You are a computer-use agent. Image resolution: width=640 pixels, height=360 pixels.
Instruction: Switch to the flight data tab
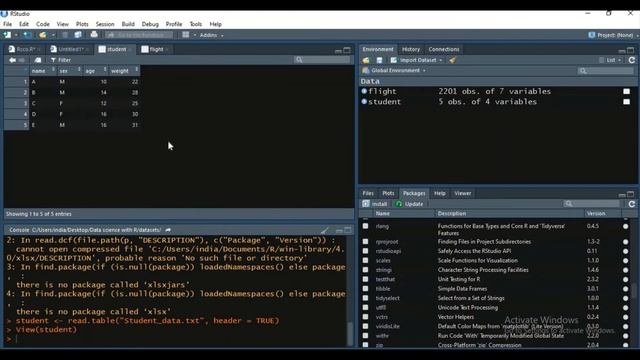(156, 49)
